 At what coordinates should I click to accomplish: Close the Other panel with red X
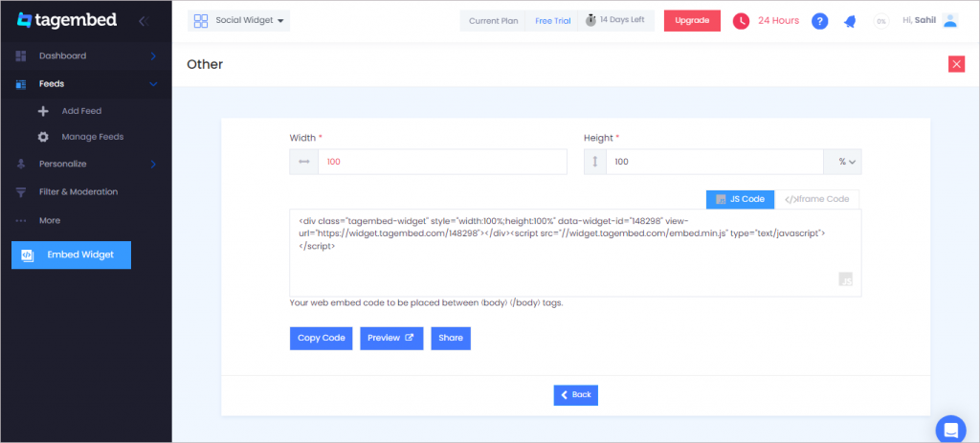[956, 64]
